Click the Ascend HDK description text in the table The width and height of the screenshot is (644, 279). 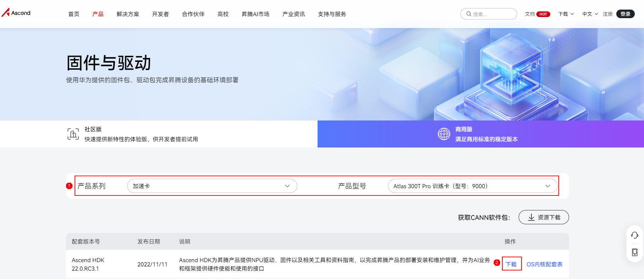point(335,264)
